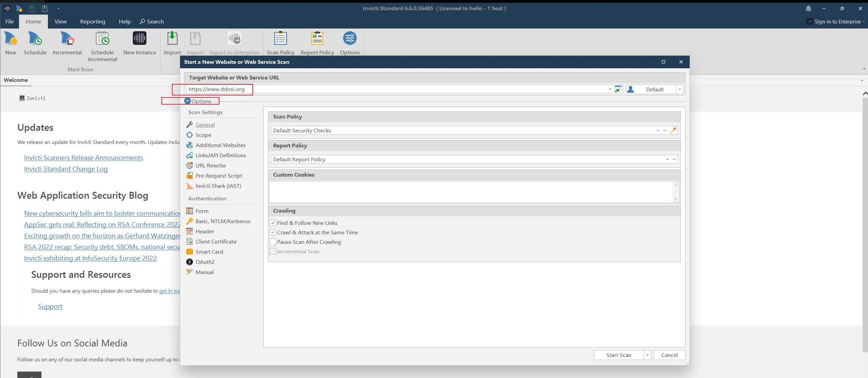The height and width of the screenshot is (378, 868).
Task: Click the target URL input field
Action: tap(396, 89)
